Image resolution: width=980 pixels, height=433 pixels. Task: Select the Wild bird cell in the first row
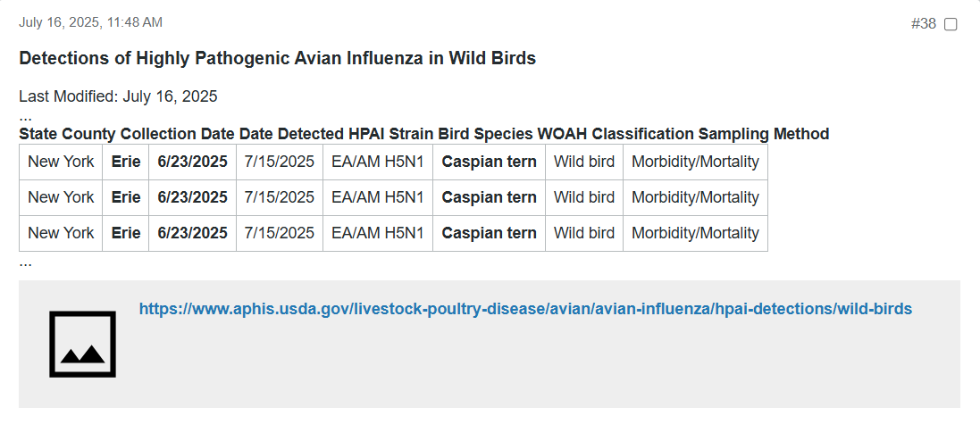(x=584, y=162)
